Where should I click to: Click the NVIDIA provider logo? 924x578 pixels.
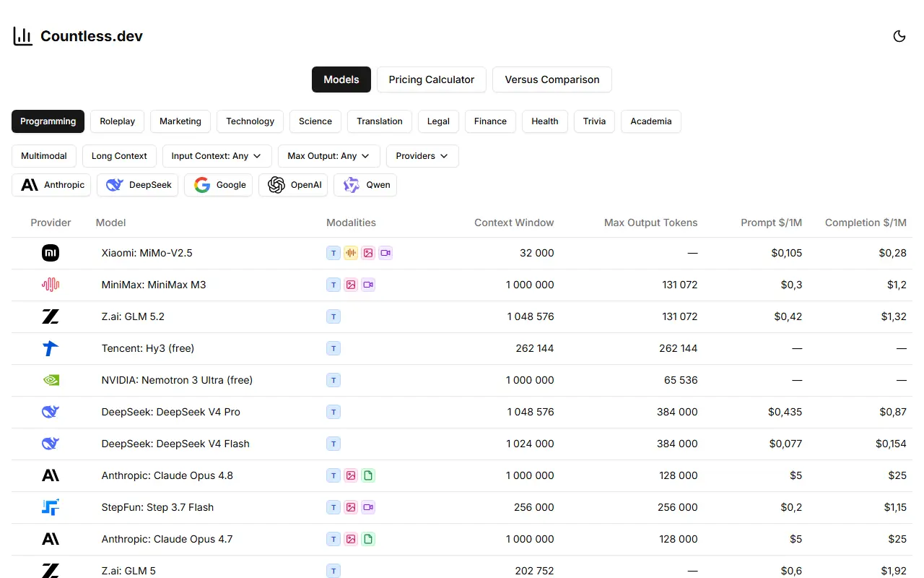51,380
